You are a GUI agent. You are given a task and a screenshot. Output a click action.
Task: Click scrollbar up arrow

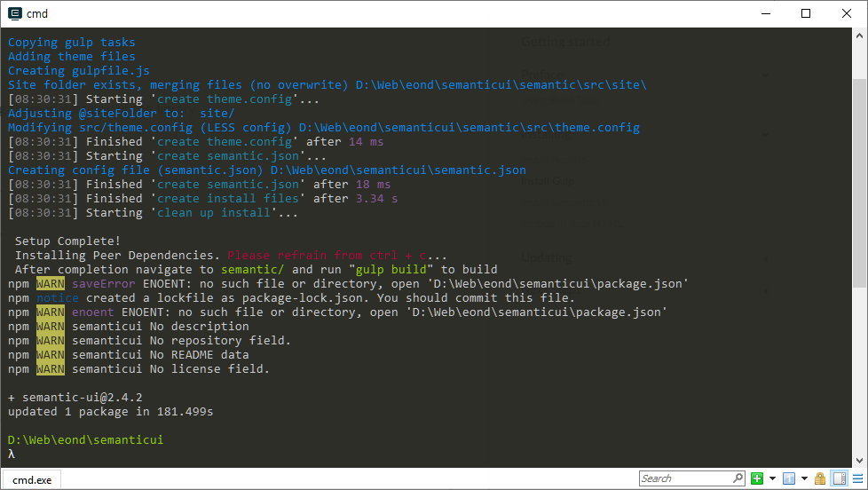coord(859,36)
